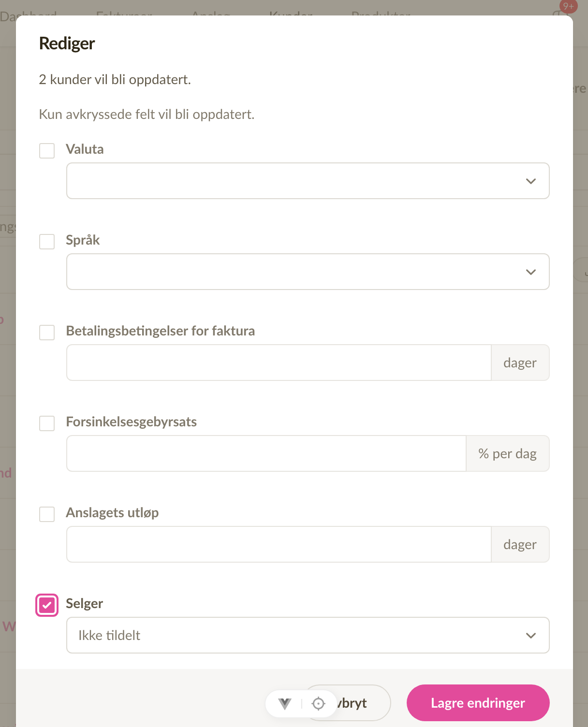
Task: Click the Språk dropdown chevron arrow
Action: pos(531,272)
